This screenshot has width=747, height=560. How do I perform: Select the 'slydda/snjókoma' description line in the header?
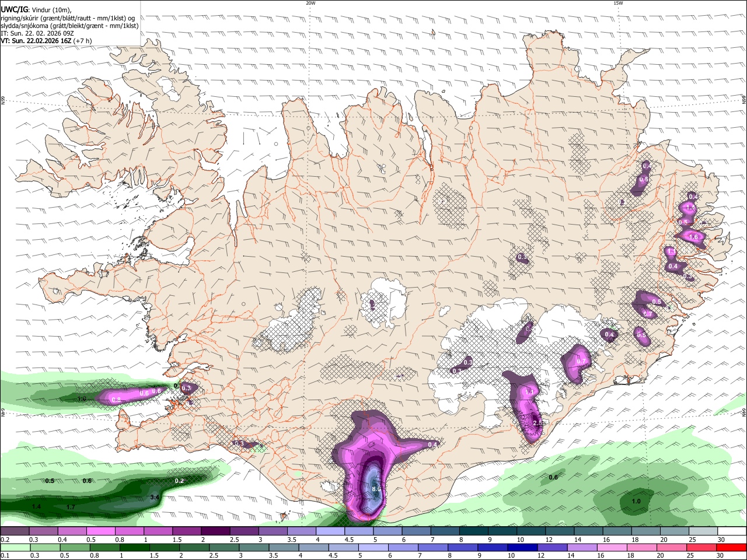point(69,26)
